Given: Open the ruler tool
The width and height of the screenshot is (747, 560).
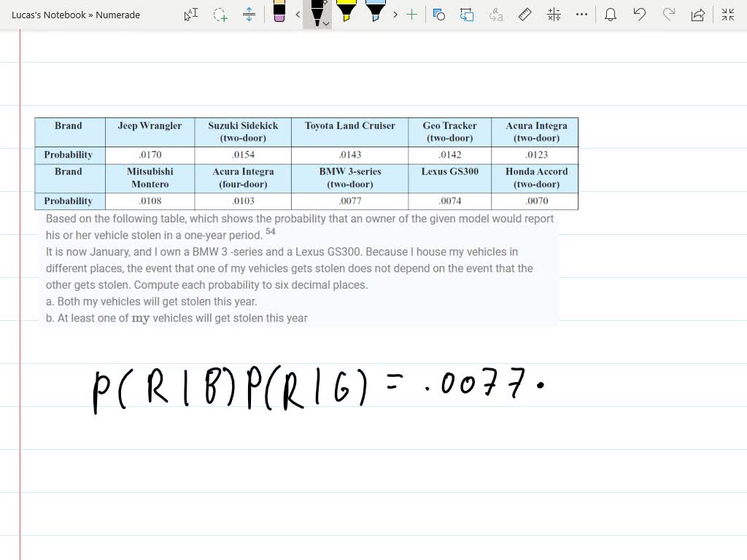Looking at the screenshot, I should (x=525, y=15).
